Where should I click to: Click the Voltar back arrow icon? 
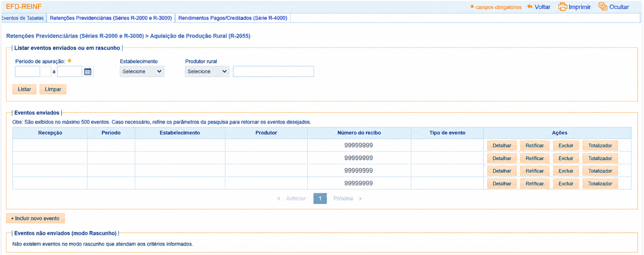[x=530, y=7]
